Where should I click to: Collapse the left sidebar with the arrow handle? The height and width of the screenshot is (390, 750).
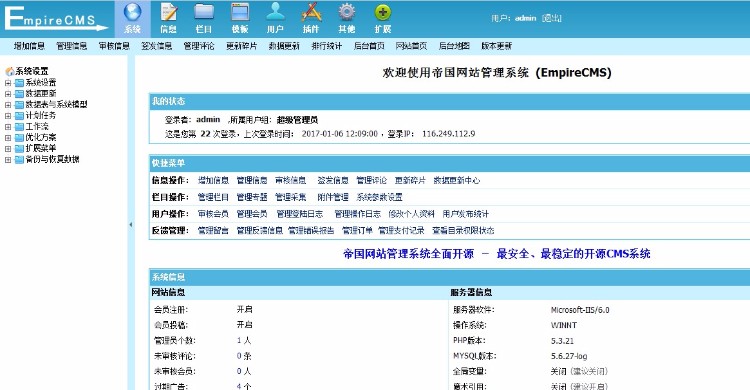point(131,224)
